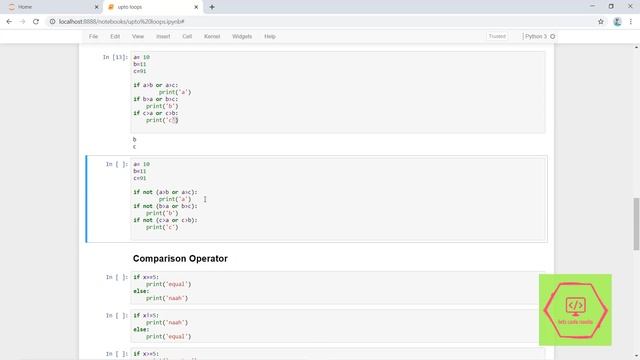Open the Help menu

pos(270,36)
